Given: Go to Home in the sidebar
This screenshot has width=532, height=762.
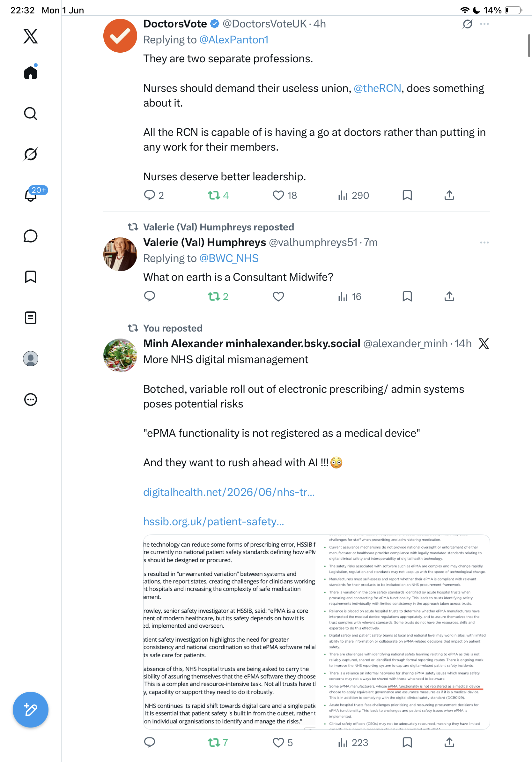Looking at the screenshot, I should (x=31, y=72).
